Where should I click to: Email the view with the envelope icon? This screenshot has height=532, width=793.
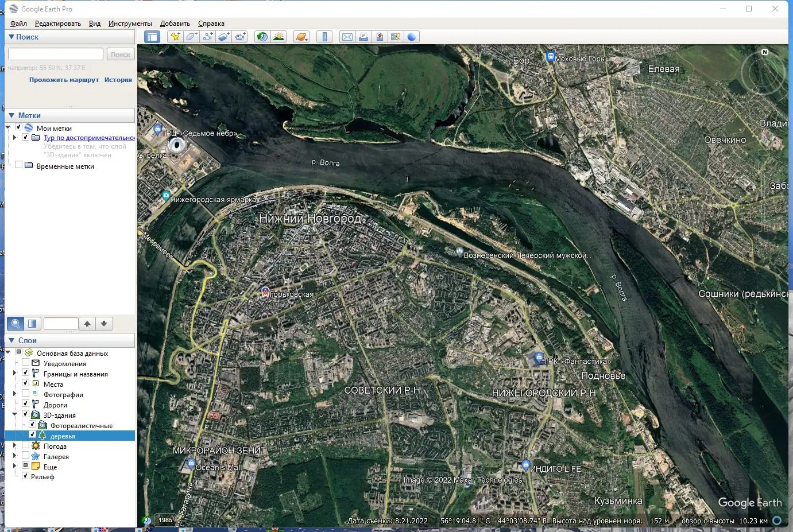[347, 37]
